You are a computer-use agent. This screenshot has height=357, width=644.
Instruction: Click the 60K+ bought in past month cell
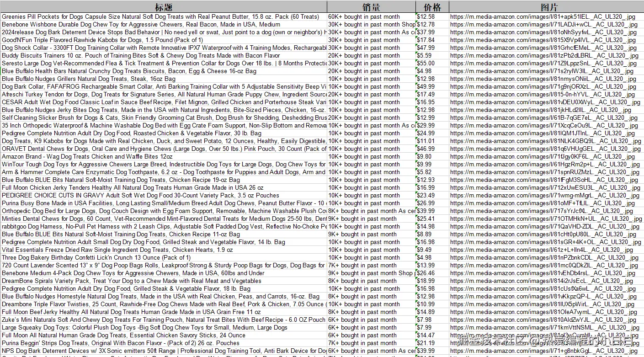(371, 17)
